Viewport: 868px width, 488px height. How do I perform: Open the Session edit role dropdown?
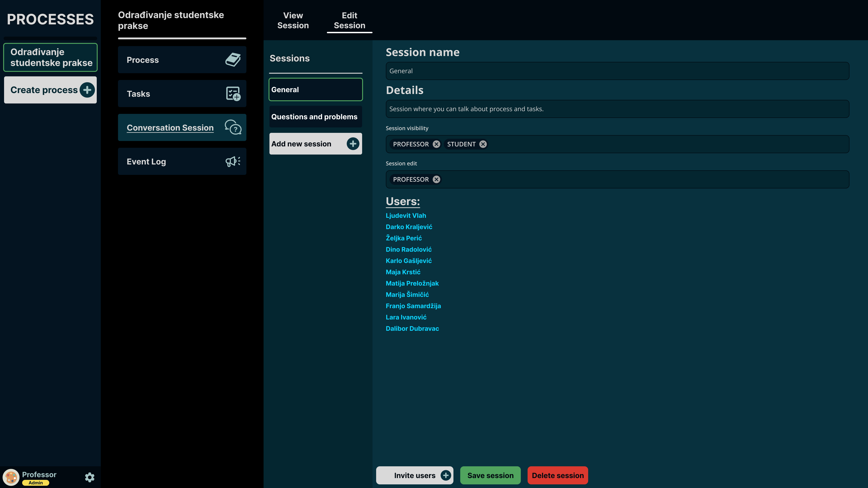(x=640, y=180)
